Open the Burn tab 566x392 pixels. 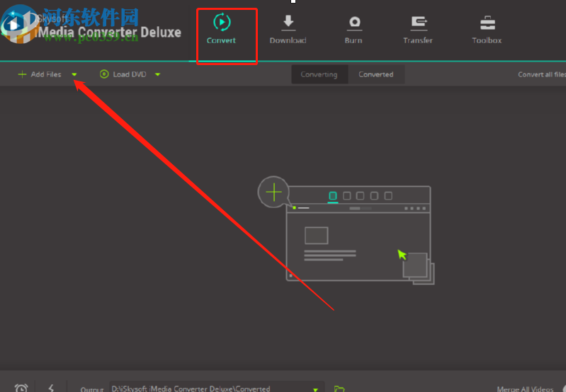[x=353, y=30]
